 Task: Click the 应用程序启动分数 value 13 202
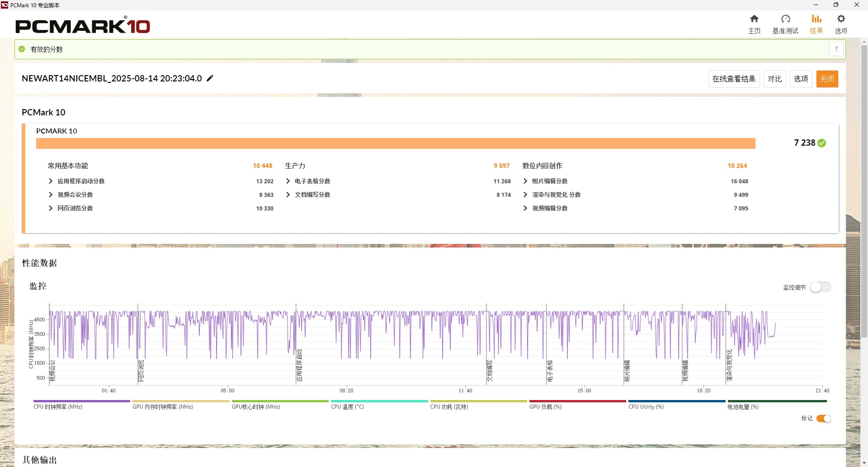click(x=265, y=181)
